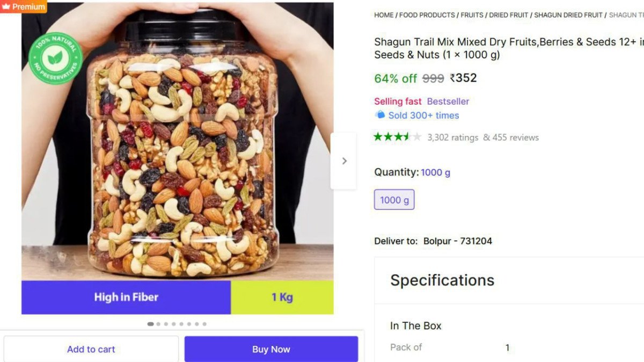Viewport: 644px width, 362px height.
Task: Select the first carousel dot indicator
Action: click(x=150, y=324)
